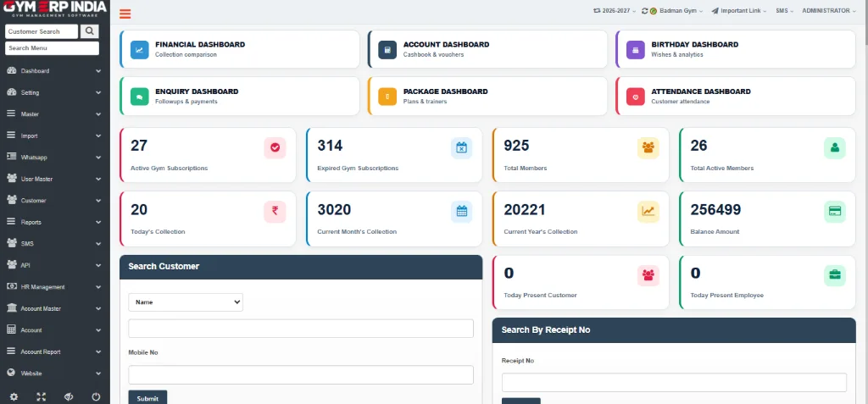868x404 pixels.
Task: Expand the Master sidebar menu
Action: coord(55,114)
